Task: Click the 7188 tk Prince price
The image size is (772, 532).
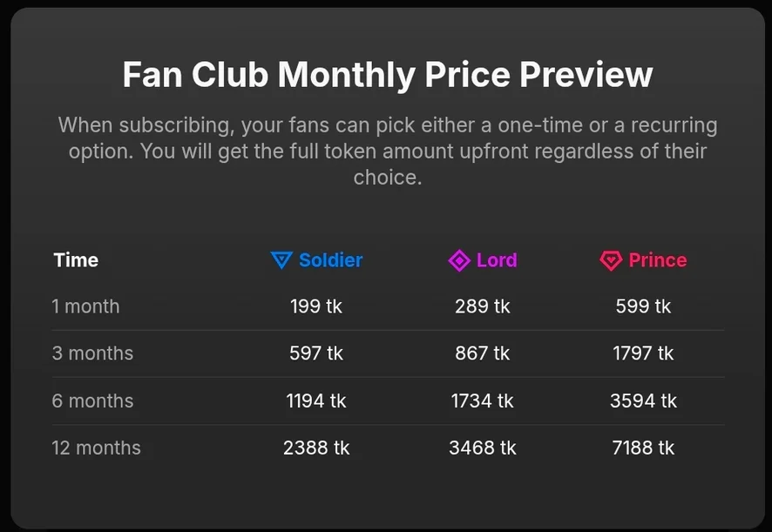Action: pyautogui.click(x=644, y=448)
